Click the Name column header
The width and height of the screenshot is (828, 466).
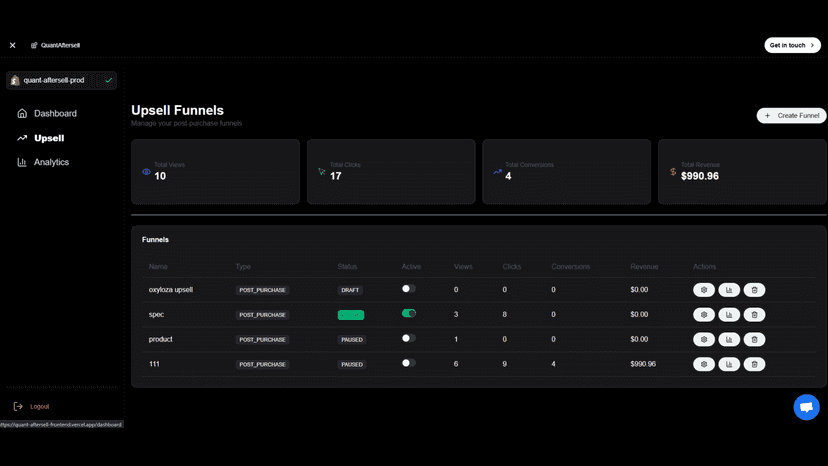158,267
